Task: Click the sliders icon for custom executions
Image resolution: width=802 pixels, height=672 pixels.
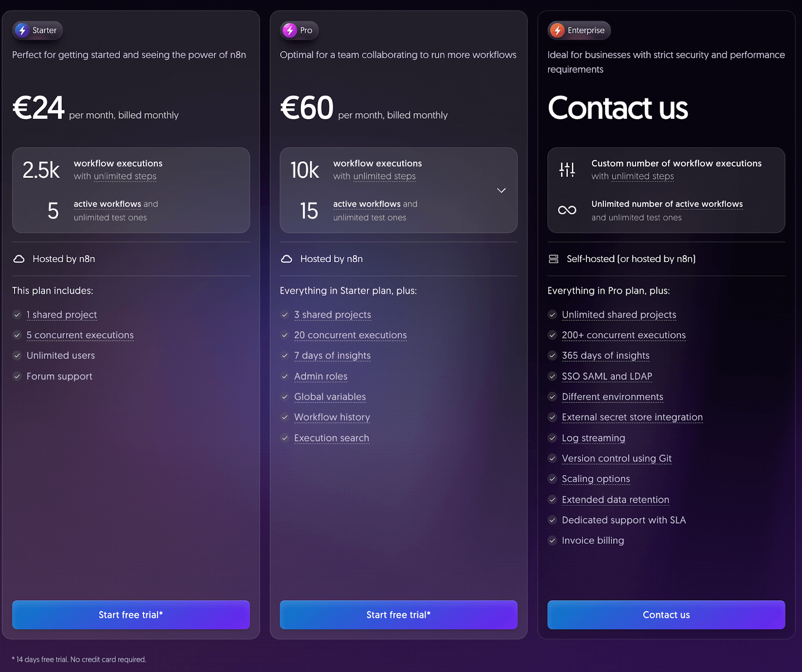Action: (567, 170)
